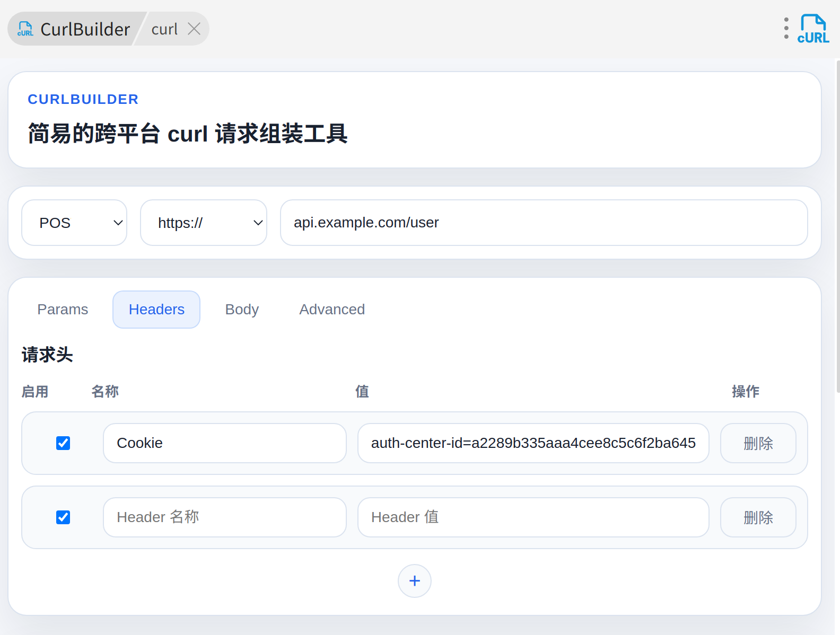The width and height of the screenshot is (840, 635).
Task: Click the empty Header 名称 input
Action: point(224,517)
